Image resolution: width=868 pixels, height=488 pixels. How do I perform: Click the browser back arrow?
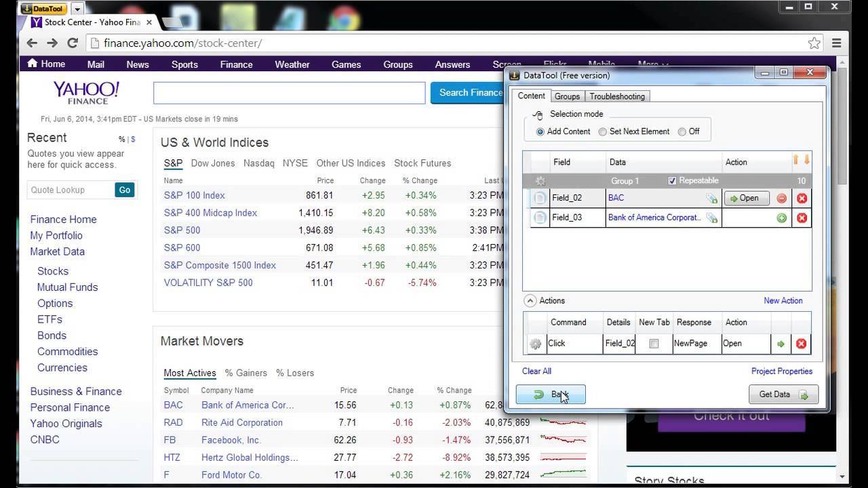tap(32, 43)
